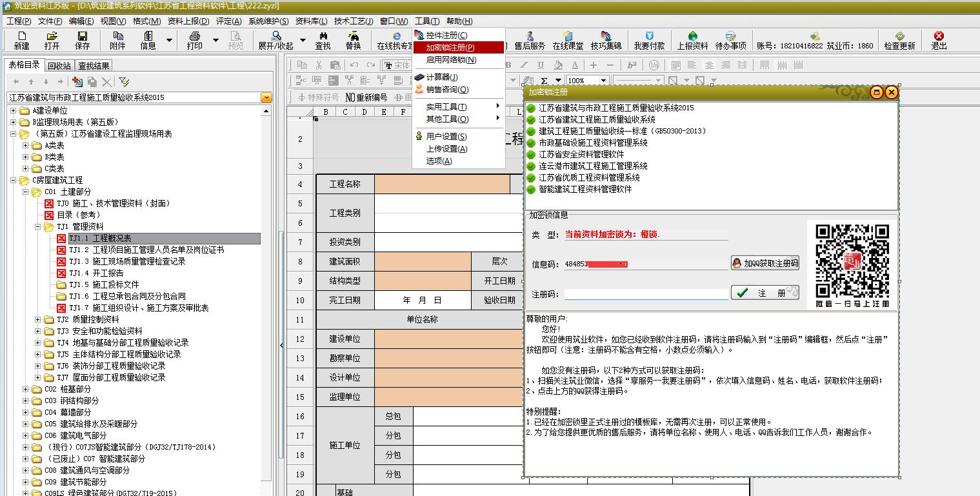Image resolution: width=980 pixels, height=496 pixels.
Task: Toggle green check for 市政基础设施工程资料管理系统
Action: click(531, 143)
